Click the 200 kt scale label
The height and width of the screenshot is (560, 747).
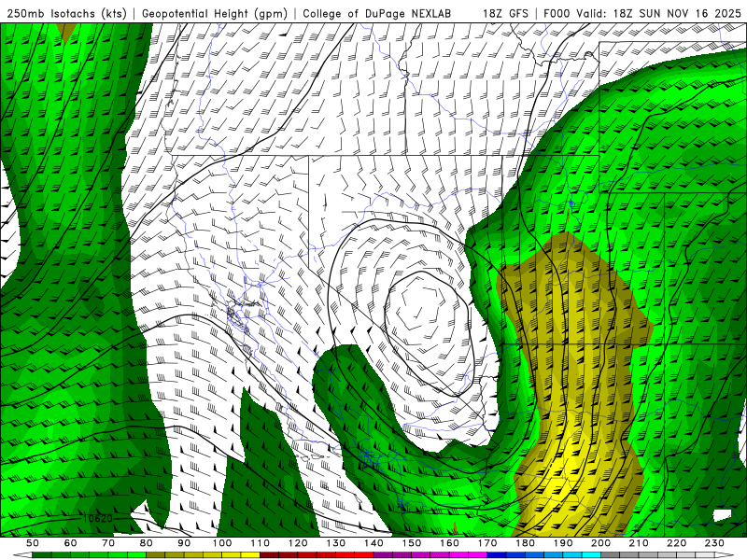tap(600, 543)
